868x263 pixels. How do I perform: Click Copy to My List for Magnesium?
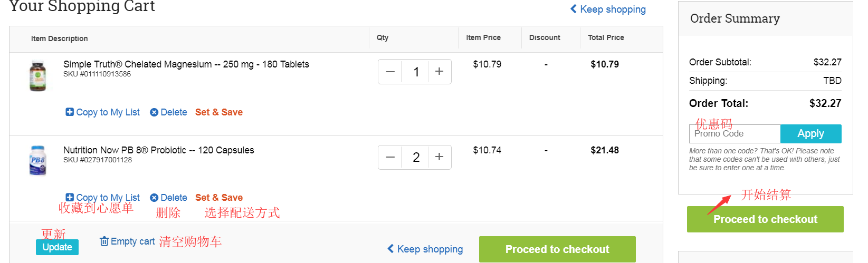click(103, 112)
